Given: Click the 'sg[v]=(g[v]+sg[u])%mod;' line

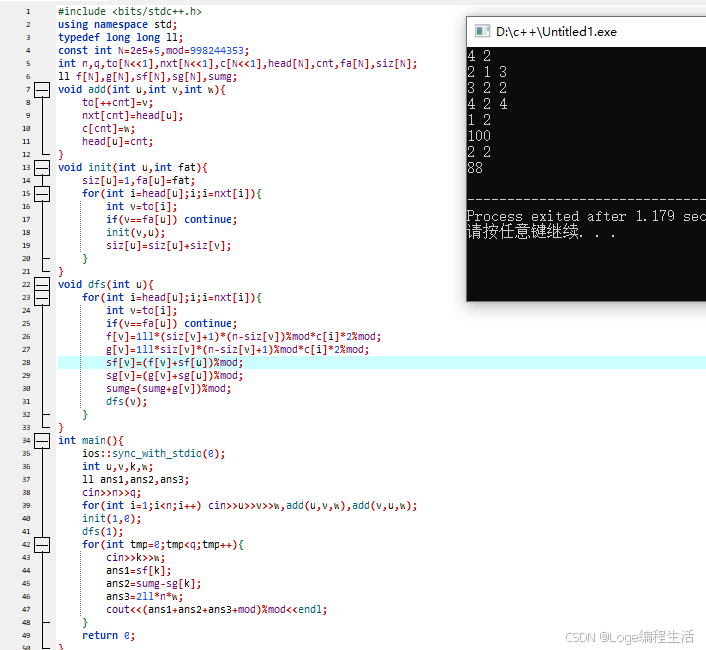Looking at the screenshot, I should [175, 376].
